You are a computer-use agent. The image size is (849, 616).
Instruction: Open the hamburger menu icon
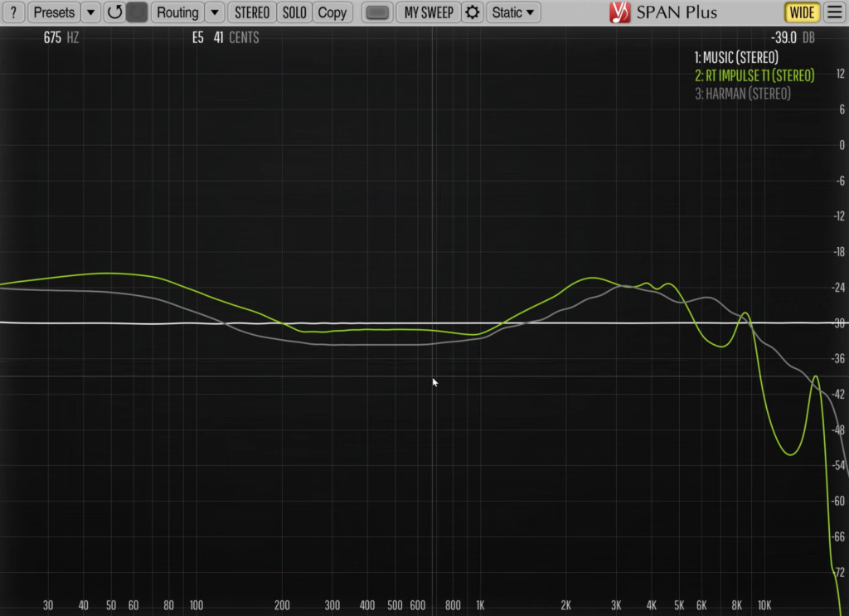pyautogui.click(x=835, y=12)
